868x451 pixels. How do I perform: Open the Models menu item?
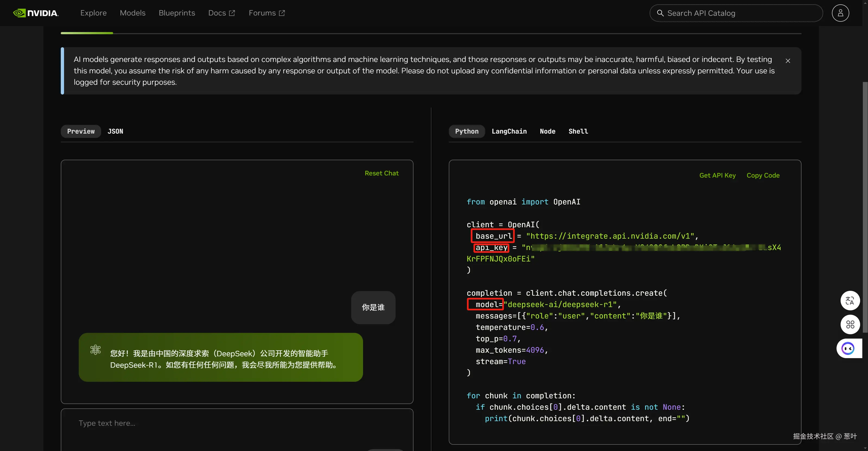point(132,13)
